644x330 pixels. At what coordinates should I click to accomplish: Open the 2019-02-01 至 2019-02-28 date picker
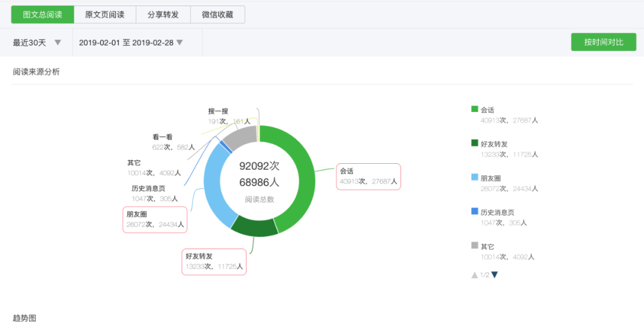(131, 42)
